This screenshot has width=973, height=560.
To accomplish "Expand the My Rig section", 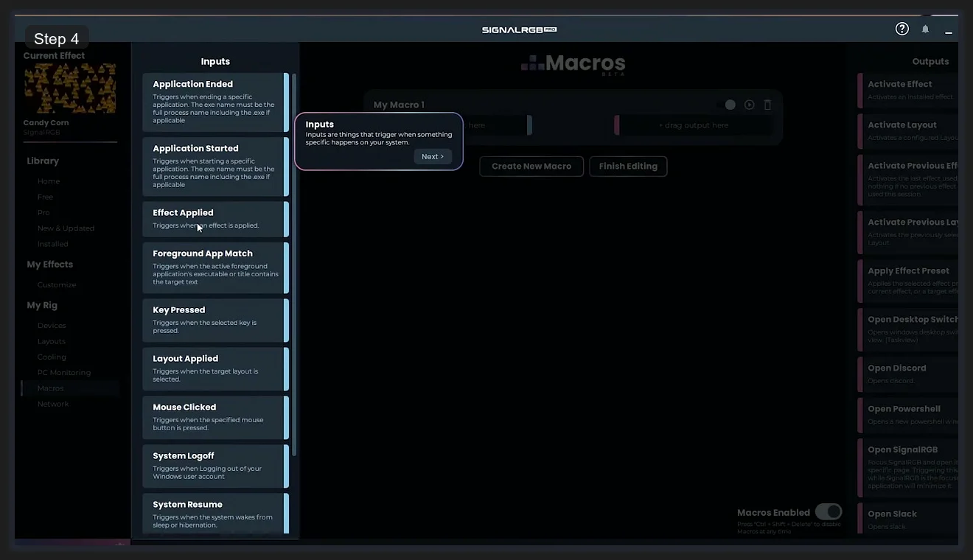I will [x=42, y=305].
